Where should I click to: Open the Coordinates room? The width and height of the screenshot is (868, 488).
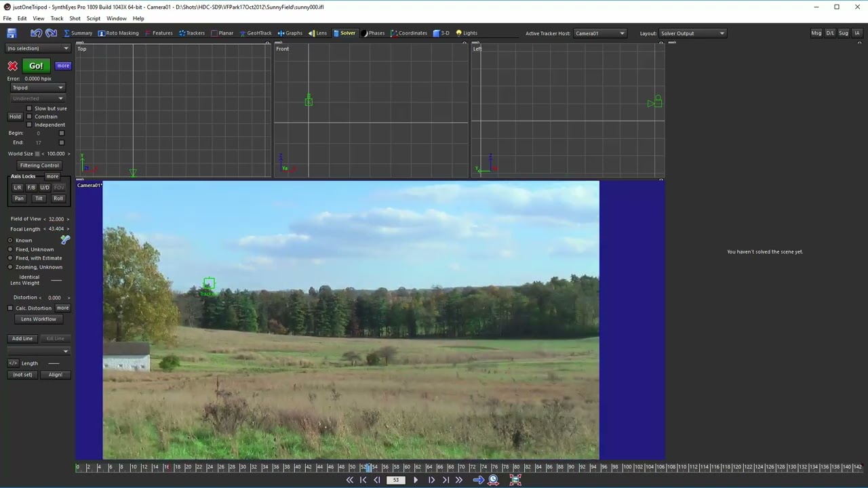(x=409, y=33)
